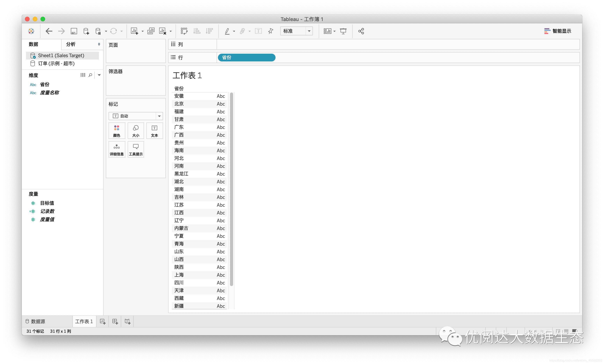Select the 度量值 measure field
This screenshot has height=364, width=604.
47,220
